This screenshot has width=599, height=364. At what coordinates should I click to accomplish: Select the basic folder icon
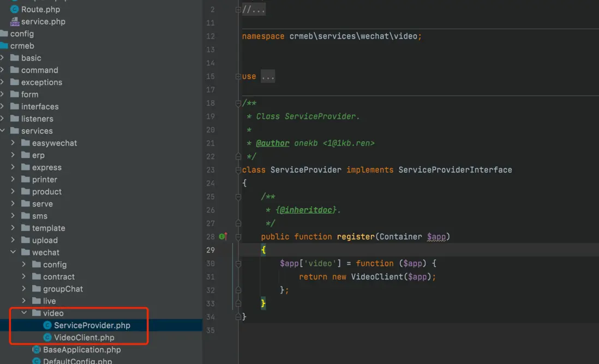15,58
